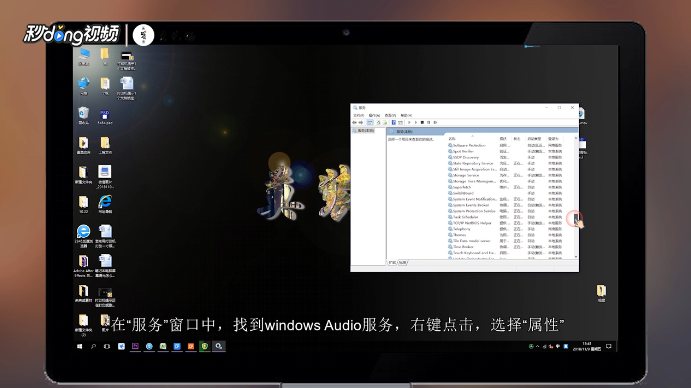Select the Software Protection service row
The image size is (691, 388).
pyautogui.click(x=505, y=145)
